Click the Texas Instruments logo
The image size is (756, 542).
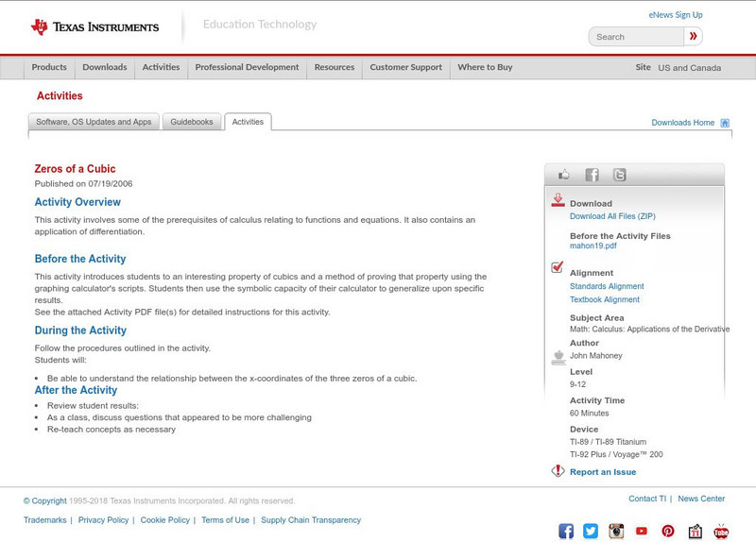pyautogui.click(x=94, y=27)
